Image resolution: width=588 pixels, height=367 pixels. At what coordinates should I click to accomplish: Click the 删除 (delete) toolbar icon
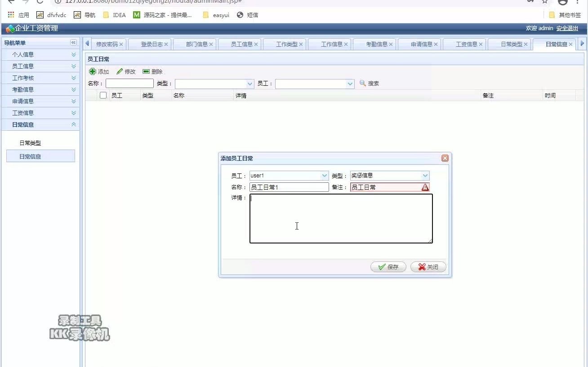(x=146, y=71)
